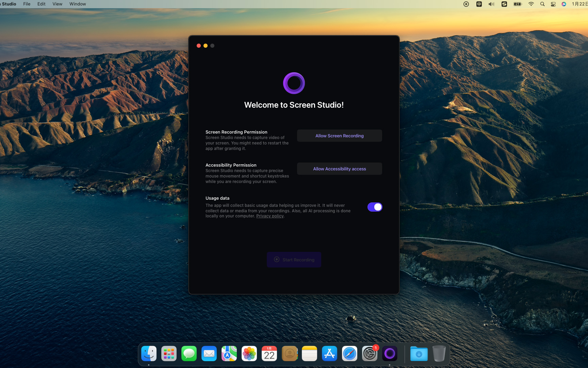
Task: Click Allow Accessibility access
Action: [339, 169]
